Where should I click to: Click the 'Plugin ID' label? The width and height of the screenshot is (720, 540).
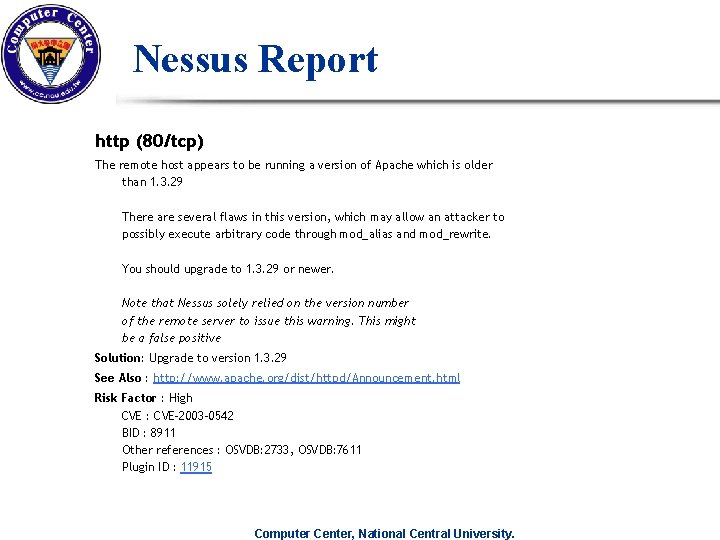(x=146, y=467)
